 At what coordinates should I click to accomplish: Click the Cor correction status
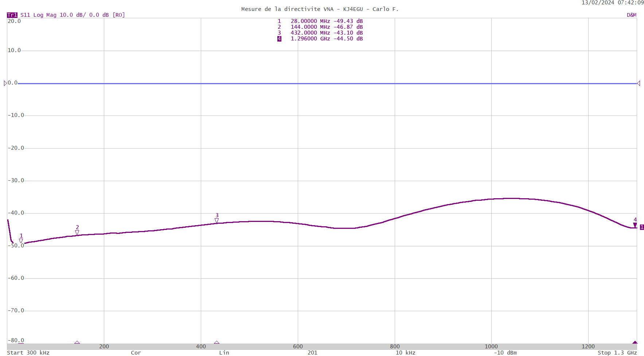point(136,352)
